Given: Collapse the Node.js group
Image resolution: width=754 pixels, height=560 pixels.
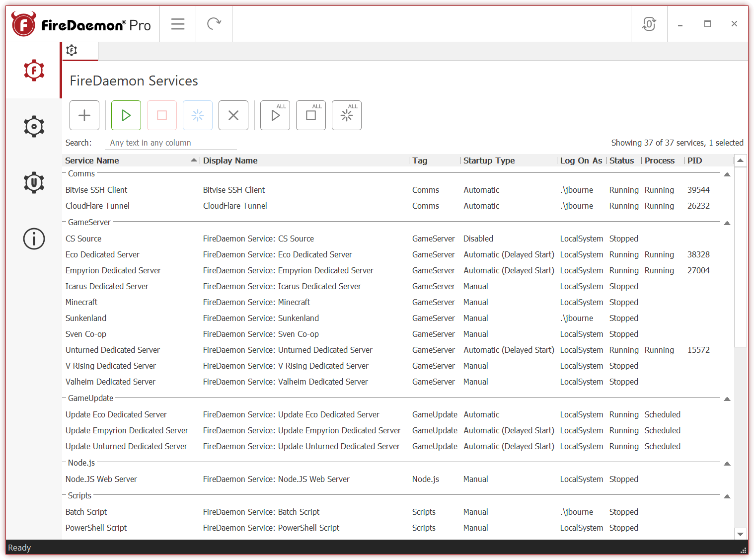Looking at the screenshot, I should pos(727,464).
